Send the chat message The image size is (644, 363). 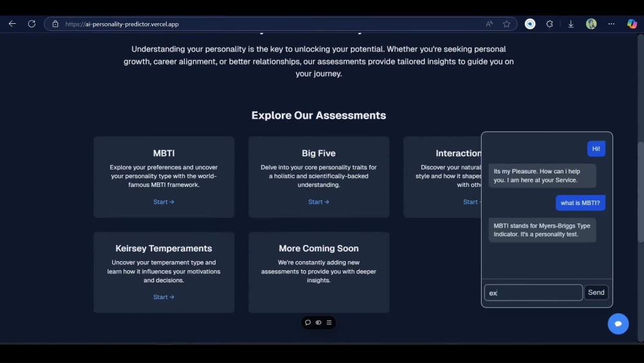(x=596, y=292)
